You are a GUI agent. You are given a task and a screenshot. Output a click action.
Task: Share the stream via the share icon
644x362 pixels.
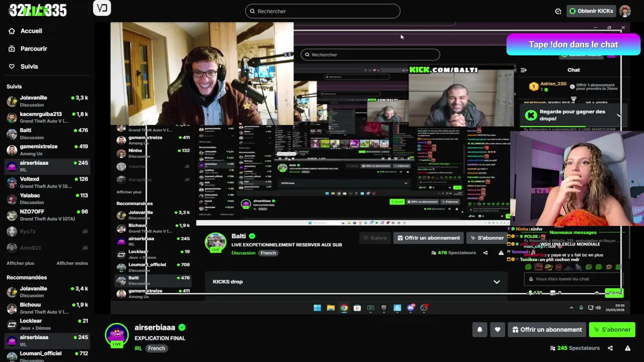point(610,348)
